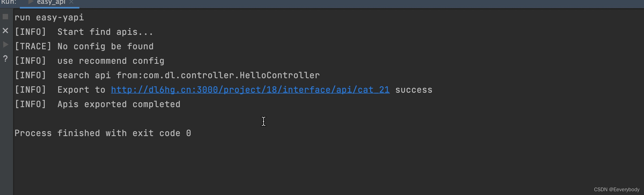Click the run easy-yapi header line
This screenshot has height=195, width=644.
(49, 17)
